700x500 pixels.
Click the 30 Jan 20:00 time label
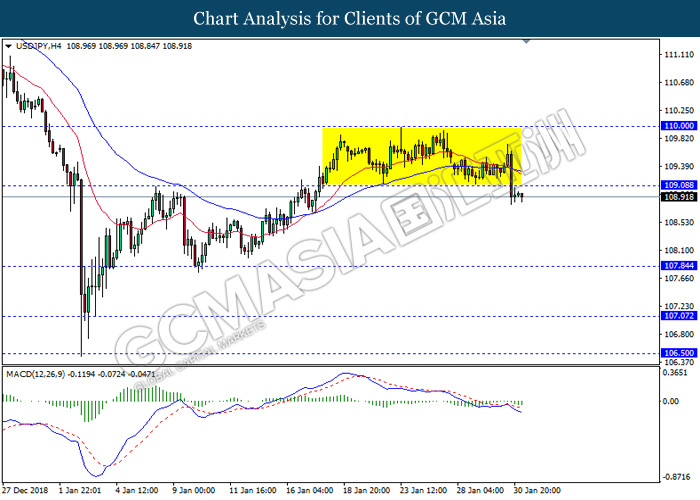[537, 490]
